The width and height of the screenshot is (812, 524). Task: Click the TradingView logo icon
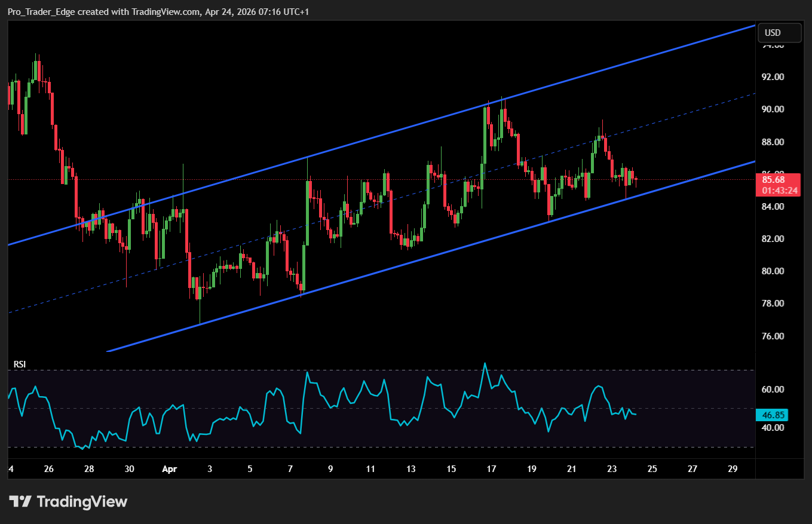[x=20, y=502]
